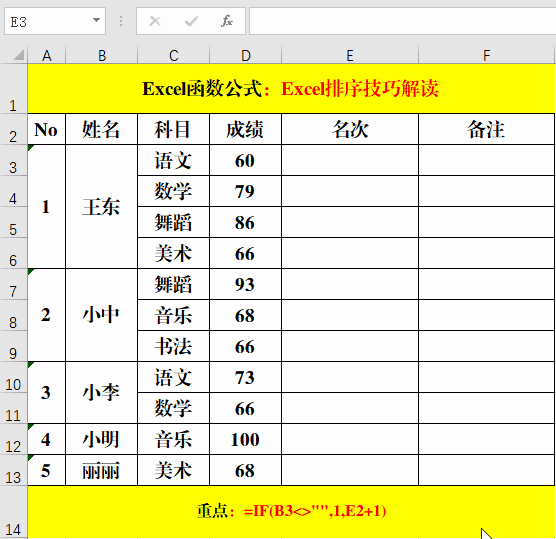Click the score cell '100'
The width and height of the screenshot is (556, 539).
(245, 439)
